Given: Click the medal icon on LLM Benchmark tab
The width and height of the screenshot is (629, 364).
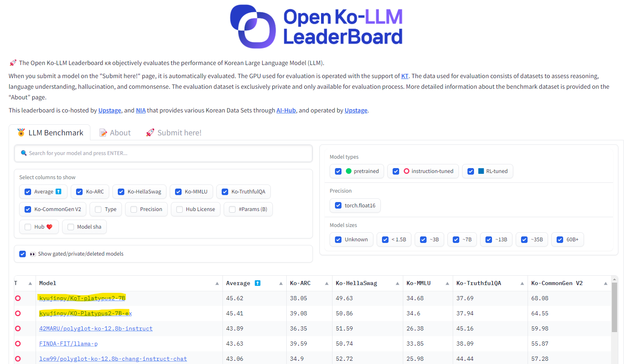Looking at the screenshot, I should point(21,133).
